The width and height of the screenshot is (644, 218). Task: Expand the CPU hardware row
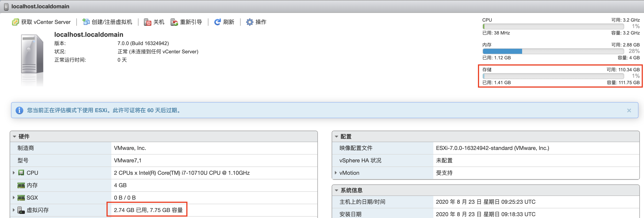(x=14, y=173)
